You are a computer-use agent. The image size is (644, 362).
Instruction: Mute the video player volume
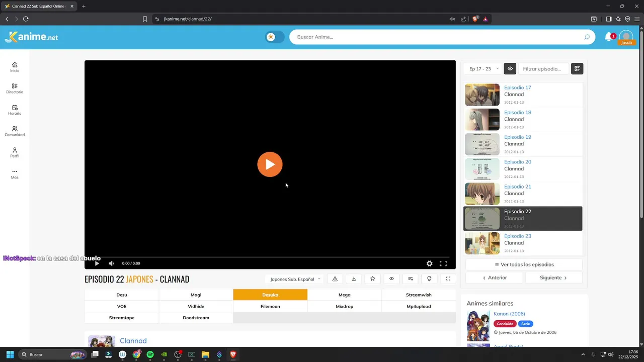(111, 263)
